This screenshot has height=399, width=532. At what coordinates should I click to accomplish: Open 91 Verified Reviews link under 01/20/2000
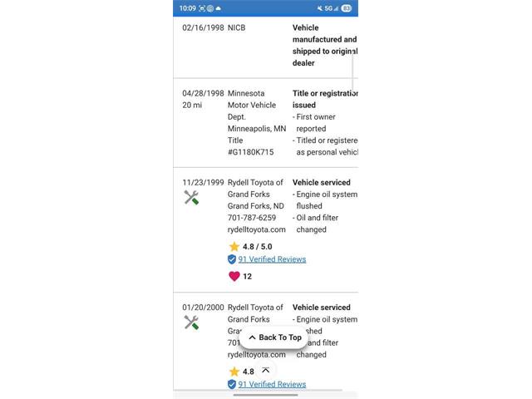pyautogui.click(x=272, y=384)
